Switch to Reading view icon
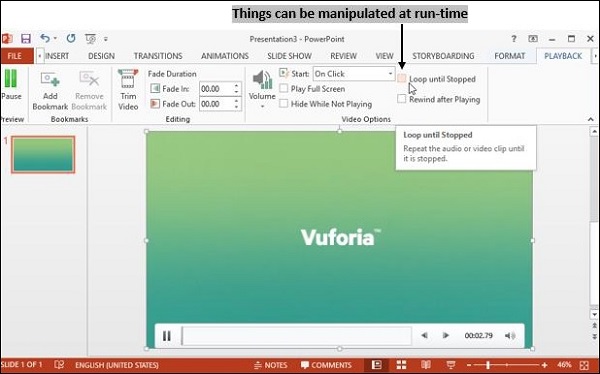 pos(426,365)
